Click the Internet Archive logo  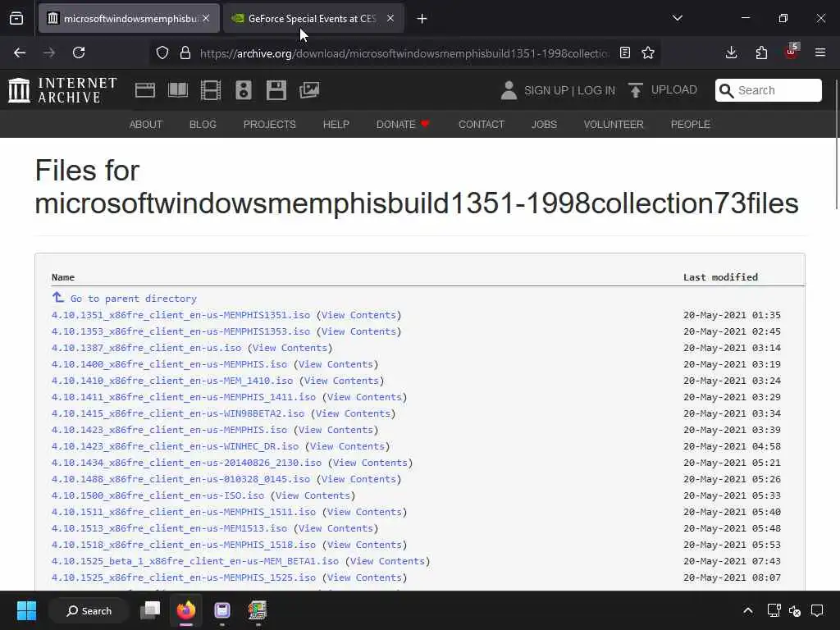click(62, 90)
